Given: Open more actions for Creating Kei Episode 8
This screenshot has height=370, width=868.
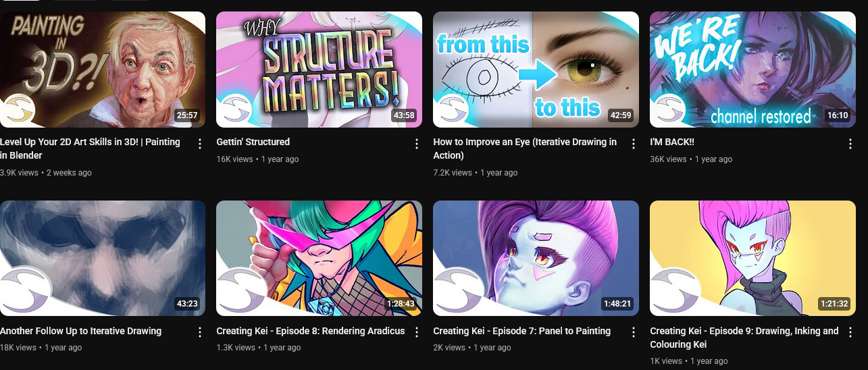Looking at the screenshot, I should coord(417,332).
